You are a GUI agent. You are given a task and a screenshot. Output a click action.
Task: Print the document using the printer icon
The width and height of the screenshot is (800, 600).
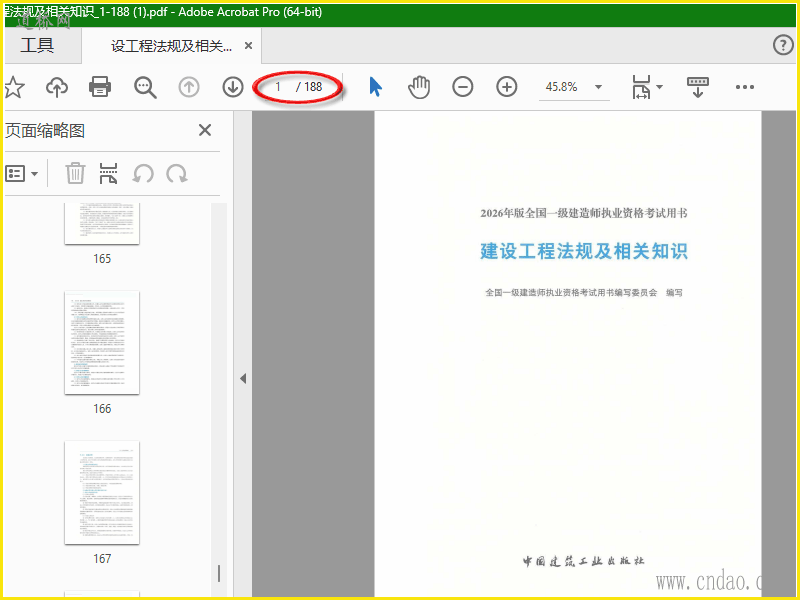click(x=100, y=87)
